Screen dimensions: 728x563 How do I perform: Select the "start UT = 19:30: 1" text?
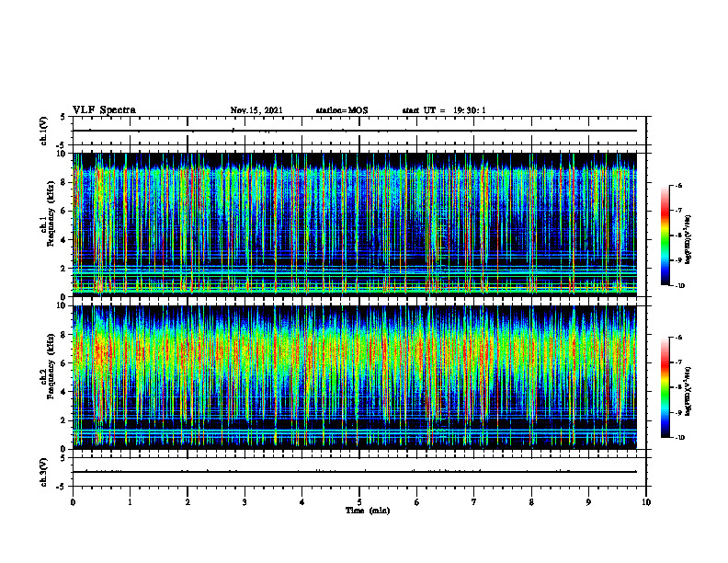(444, 110)
